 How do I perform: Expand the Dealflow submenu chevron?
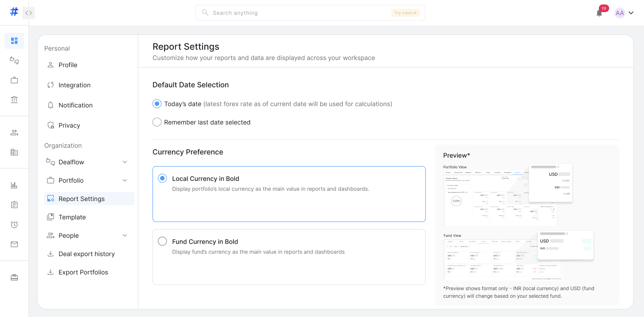point(125,162)
